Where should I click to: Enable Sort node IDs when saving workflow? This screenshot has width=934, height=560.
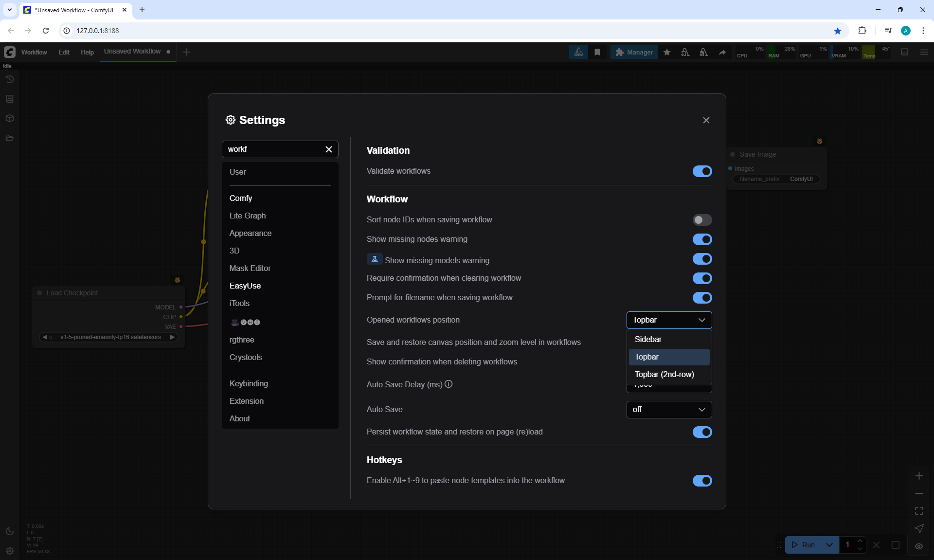(x=702, y=220)
